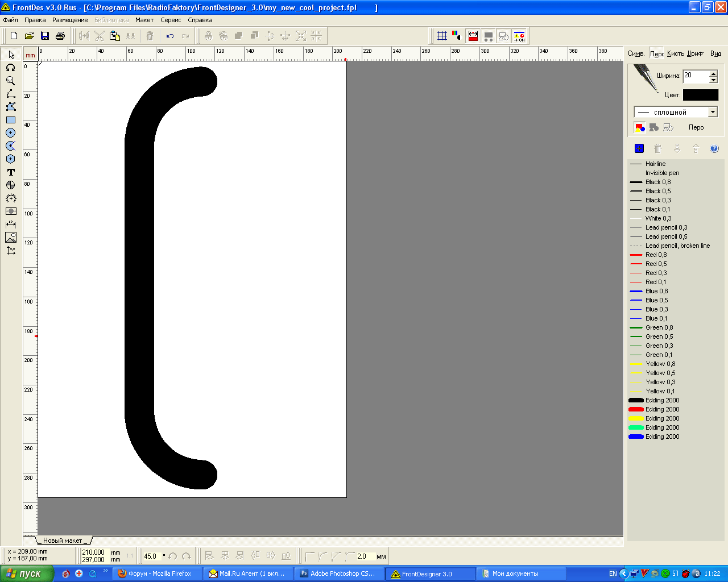Screen dimensions: 728x582
Task: Toggle the warning ON toolbar button
Action: (x=519, y=36)
